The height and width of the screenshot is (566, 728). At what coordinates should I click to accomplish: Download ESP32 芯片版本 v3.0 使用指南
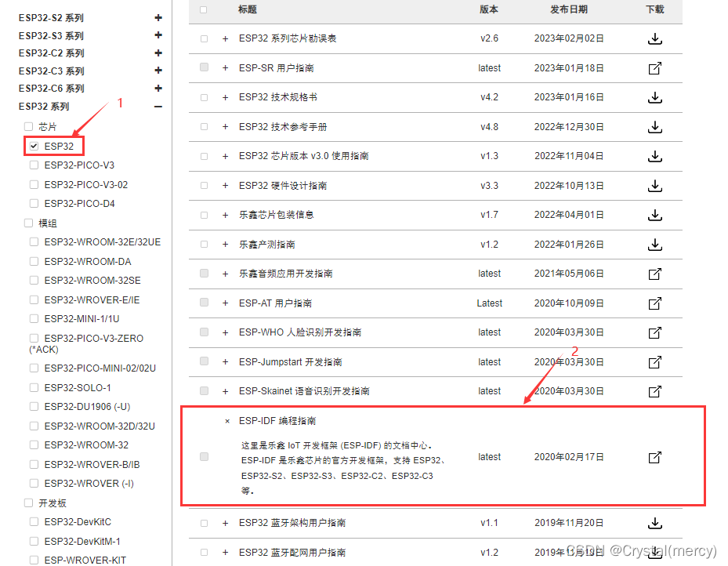(654, 156)
